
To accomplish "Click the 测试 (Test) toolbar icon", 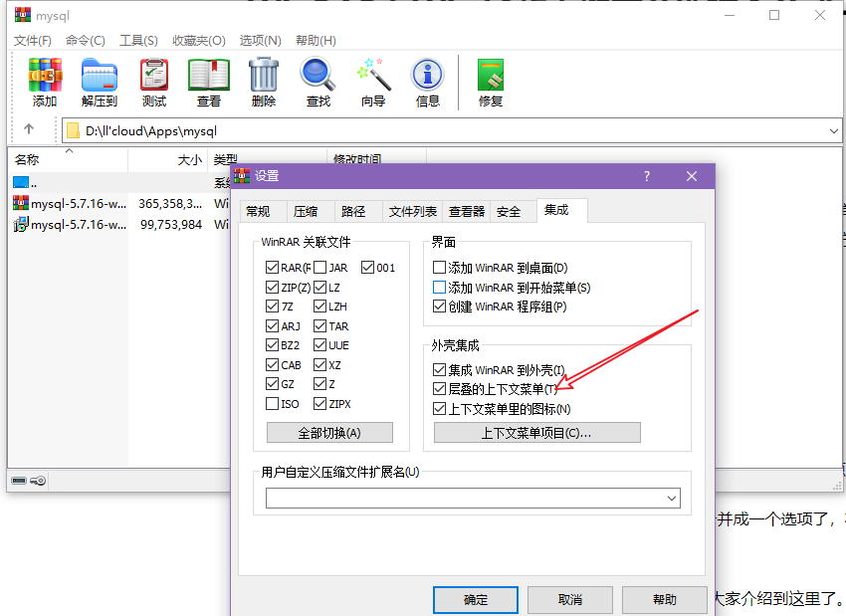I will (x=154, y=75).
